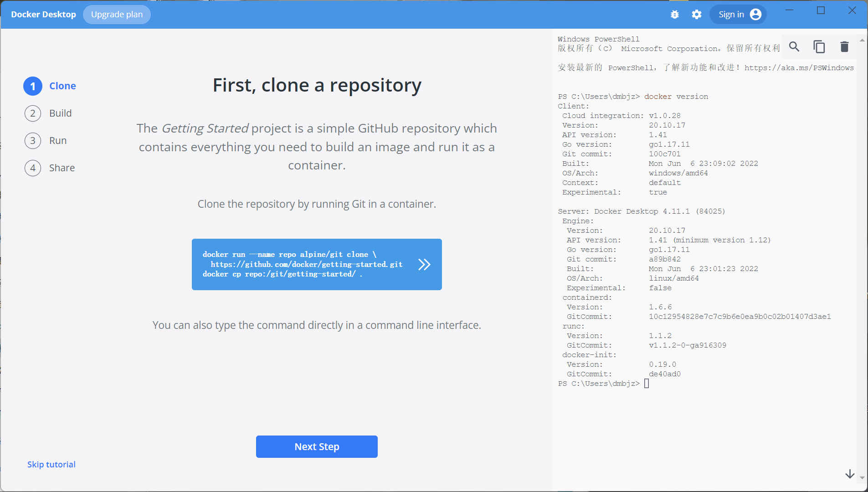The image size is (868, 492).
Task: Click 'linux/amd64' OS/Arch value
Action: (x=674, y=278)
